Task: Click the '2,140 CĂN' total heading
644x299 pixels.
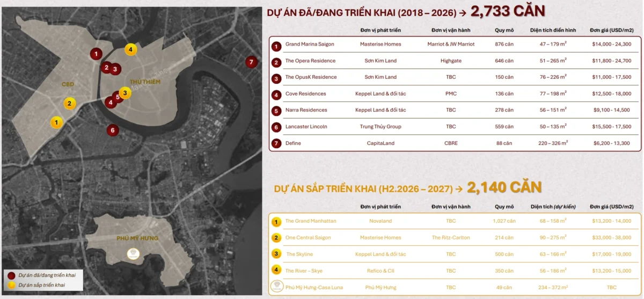Action: [504, 187]
